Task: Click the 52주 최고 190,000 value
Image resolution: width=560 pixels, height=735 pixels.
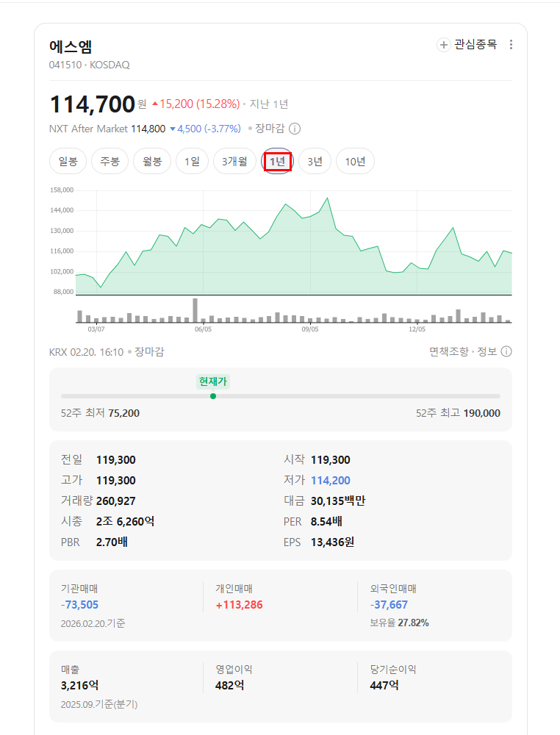Action: pyautogui.click(x=482, y=413)
